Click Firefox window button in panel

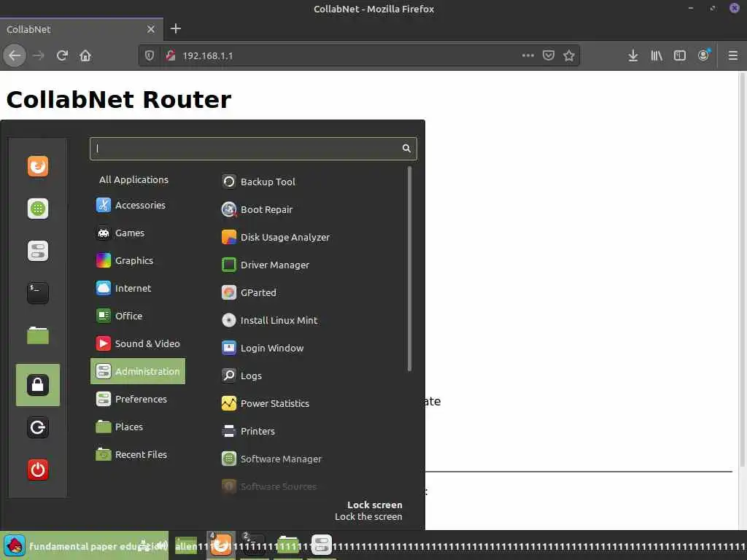220,545
